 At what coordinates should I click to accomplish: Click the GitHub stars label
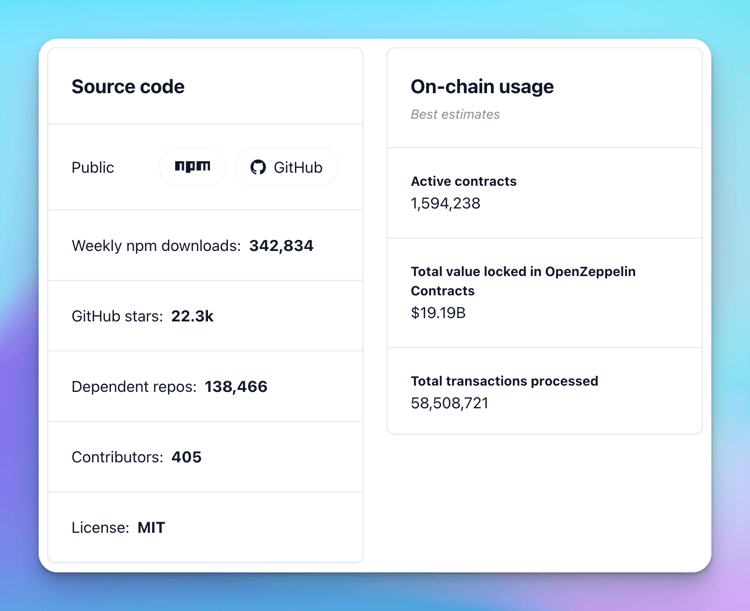pyautogui.click(x=117, y=316)
